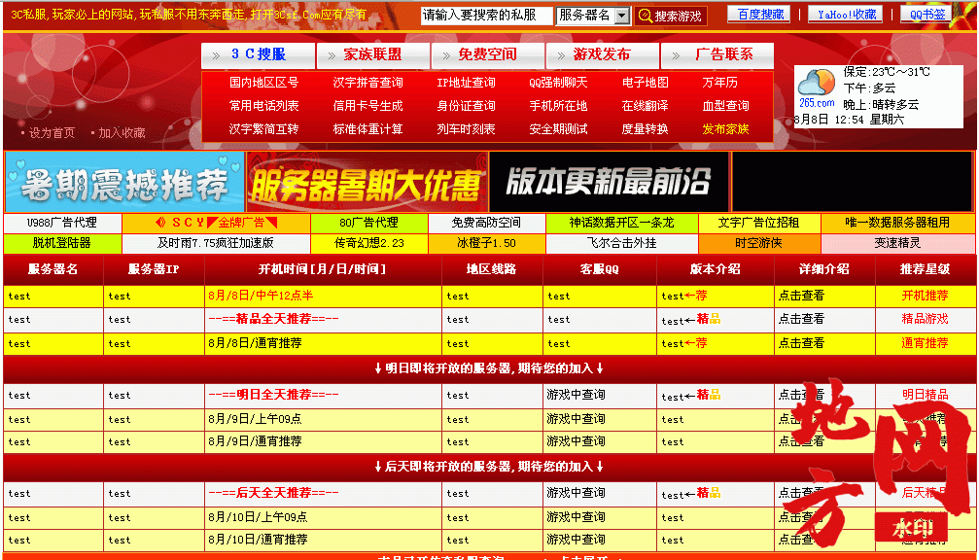The width and height of the screenshot is (979, 560).
Task: Open the 度量转换 link
Action: coord(645,129)
